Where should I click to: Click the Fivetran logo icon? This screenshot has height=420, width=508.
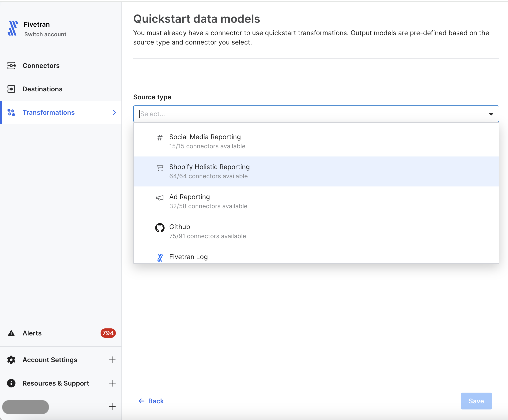click(x=13, y=28)
